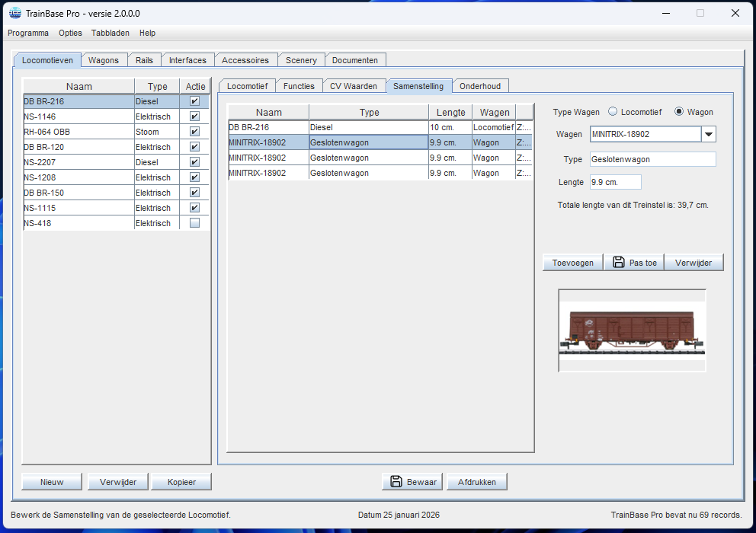Viewport: 756px width, 533px height.
Task: Click the Nieuw button
Action: pyautogui.click(x=50, y=481)
